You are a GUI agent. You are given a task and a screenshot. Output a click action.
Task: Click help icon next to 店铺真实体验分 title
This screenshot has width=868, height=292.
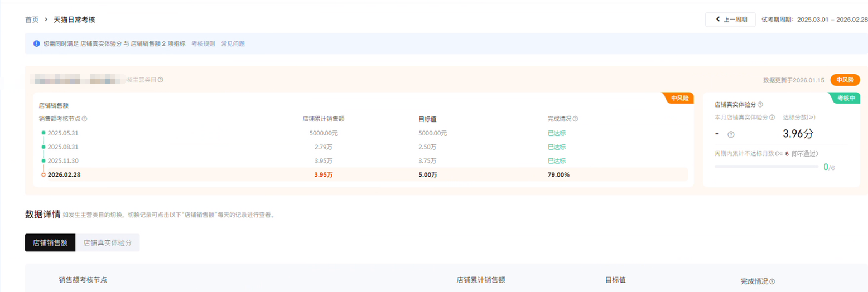(x=760, y=104)
